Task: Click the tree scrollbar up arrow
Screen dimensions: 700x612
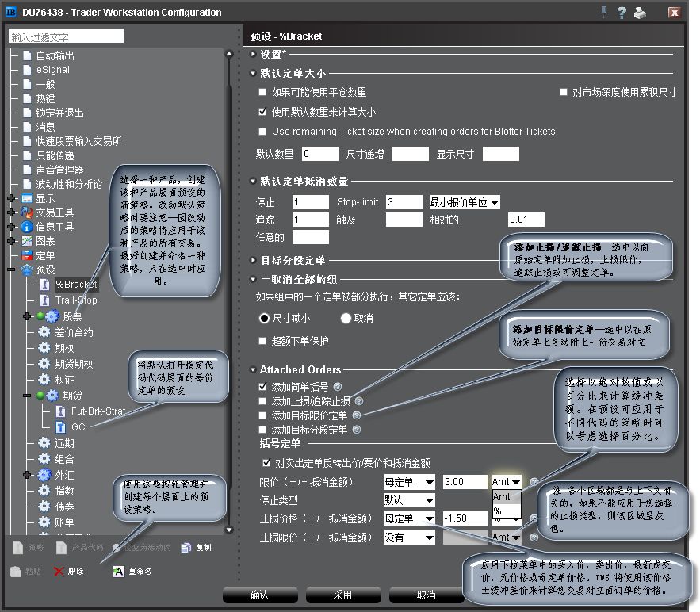Action: click(x=229, y=54)
